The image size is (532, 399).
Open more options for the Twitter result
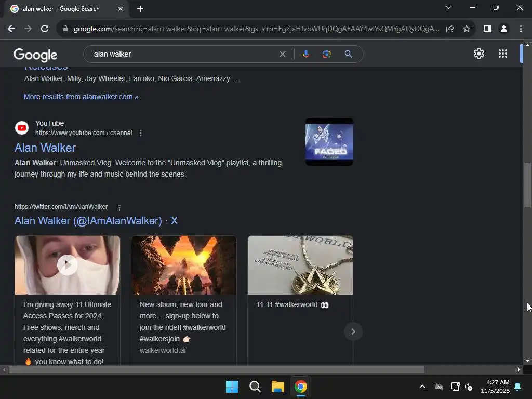(119, 207)
